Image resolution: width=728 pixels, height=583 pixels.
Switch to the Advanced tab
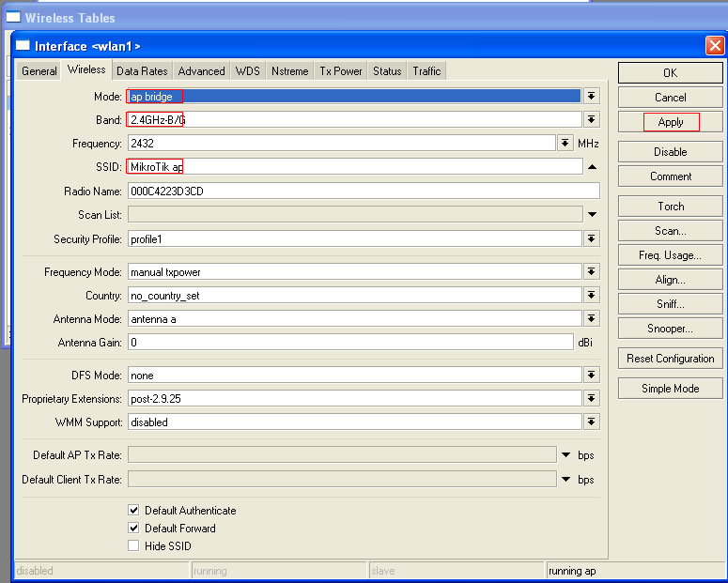(x=202, y=71)
